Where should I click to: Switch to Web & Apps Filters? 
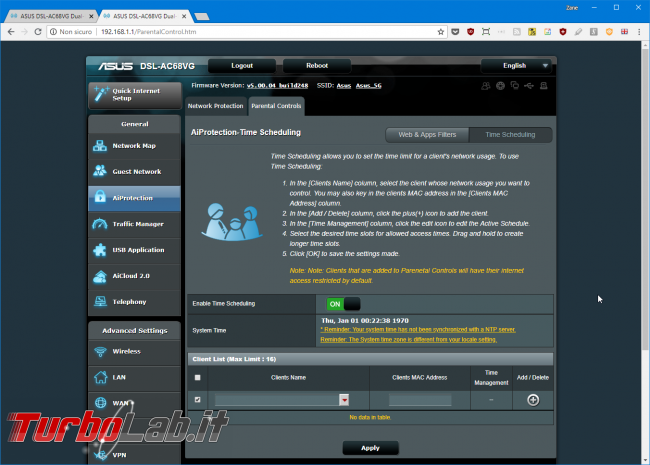pyautogui.click(x=427, y=135)
